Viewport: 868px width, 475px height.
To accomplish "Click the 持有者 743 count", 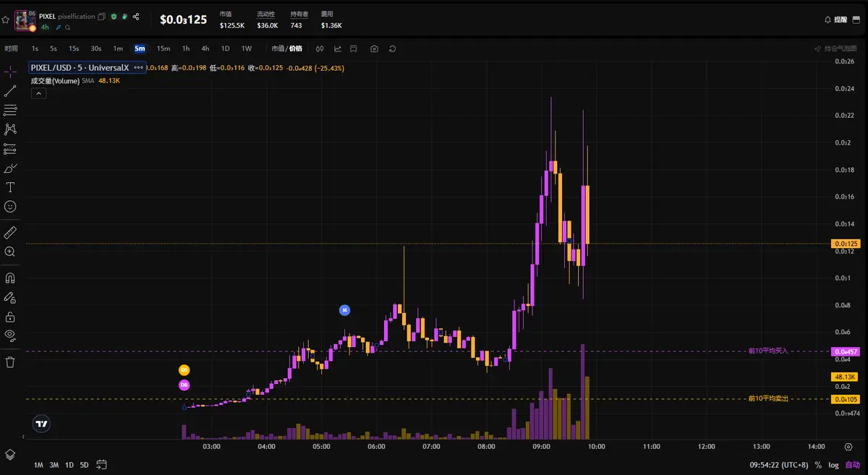I will pyautogui.click(x=297, y=25).
